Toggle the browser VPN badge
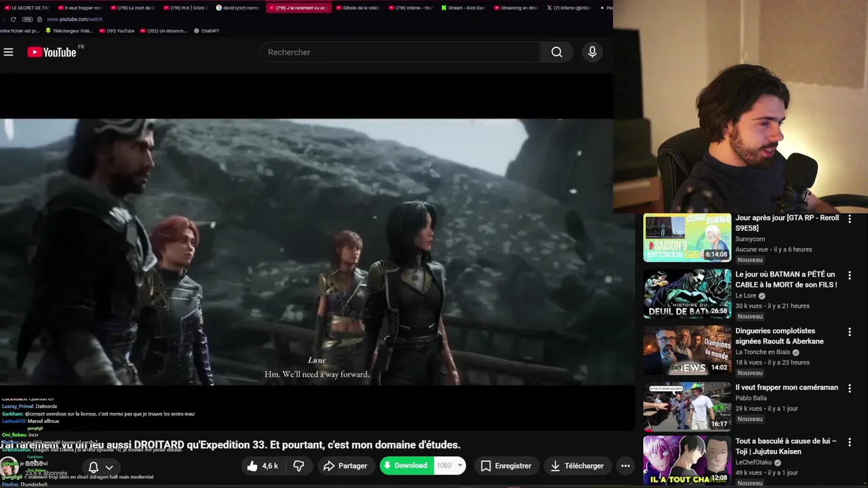This screenshot has width=868, height=488. [27, 19]
